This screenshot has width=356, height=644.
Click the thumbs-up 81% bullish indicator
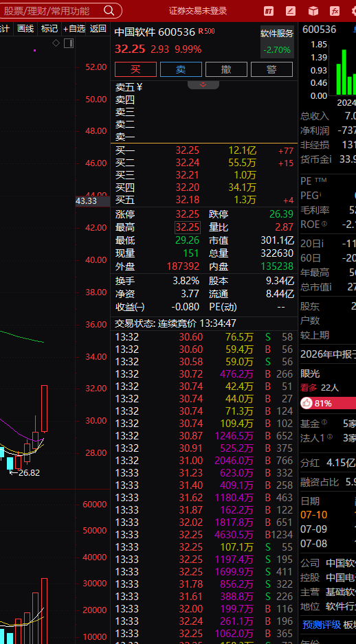[x=328, y=403]
